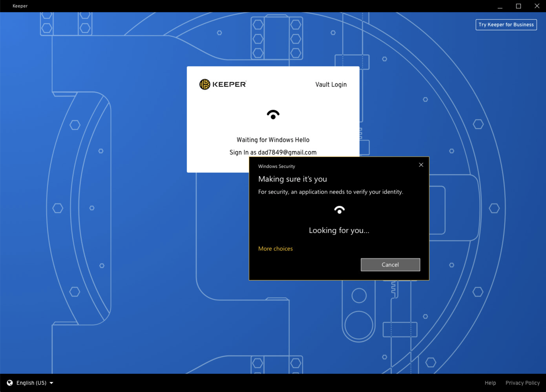Viewport: 546px width, 392px height.
Task: Click the Keeper logo icon
Action: coord(205,84)
